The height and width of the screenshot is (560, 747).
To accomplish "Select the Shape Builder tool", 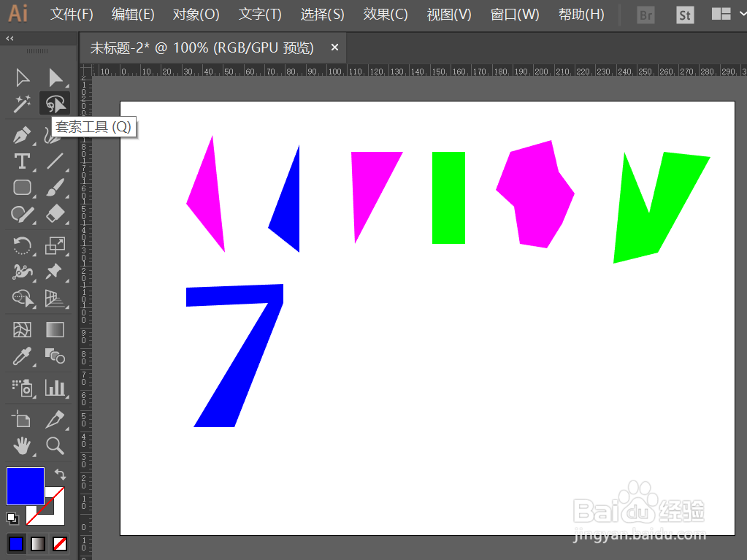I will [22, 299].
